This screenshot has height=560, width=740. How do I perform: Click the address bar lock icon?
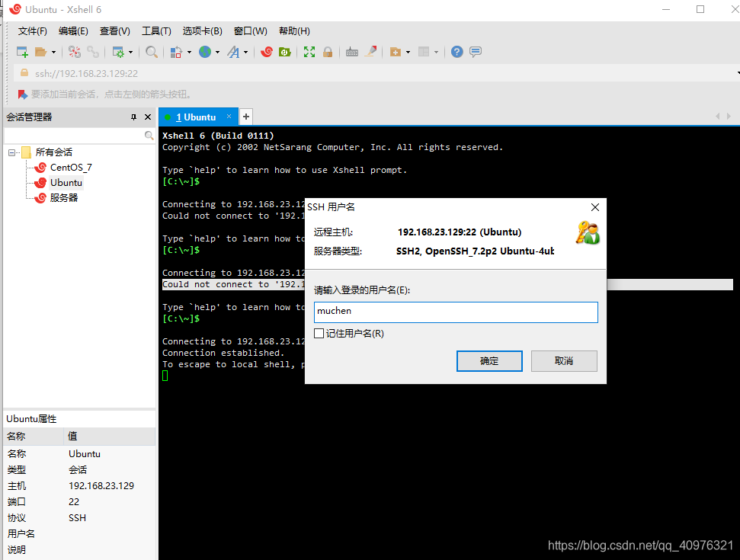(24, 73)
